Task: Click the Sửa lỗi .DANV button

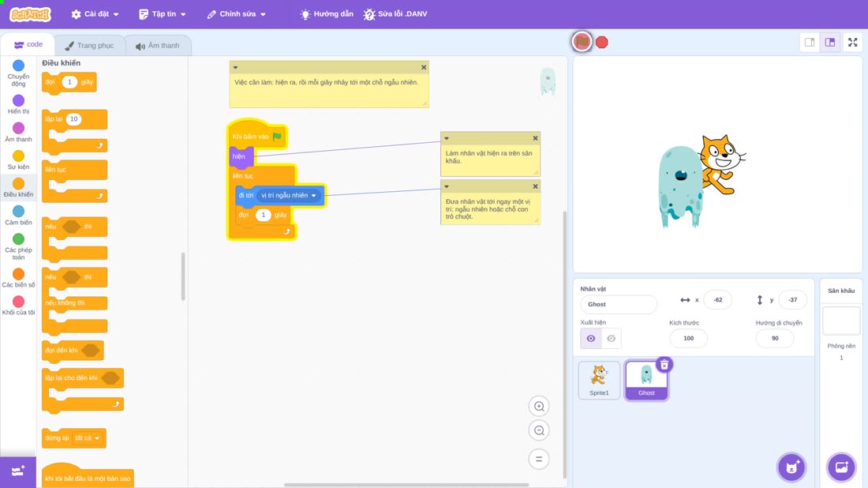Action: tap(395, 14)
